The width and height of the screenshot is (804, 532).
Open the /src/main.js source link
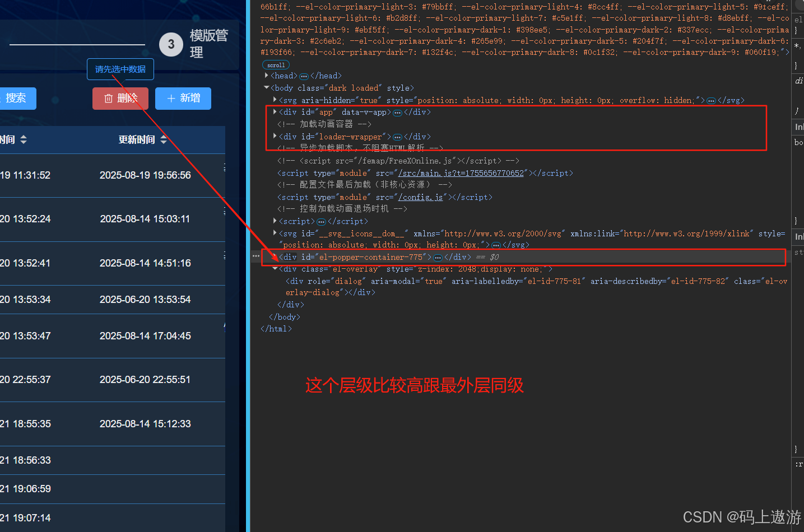(x=461, y=174)
